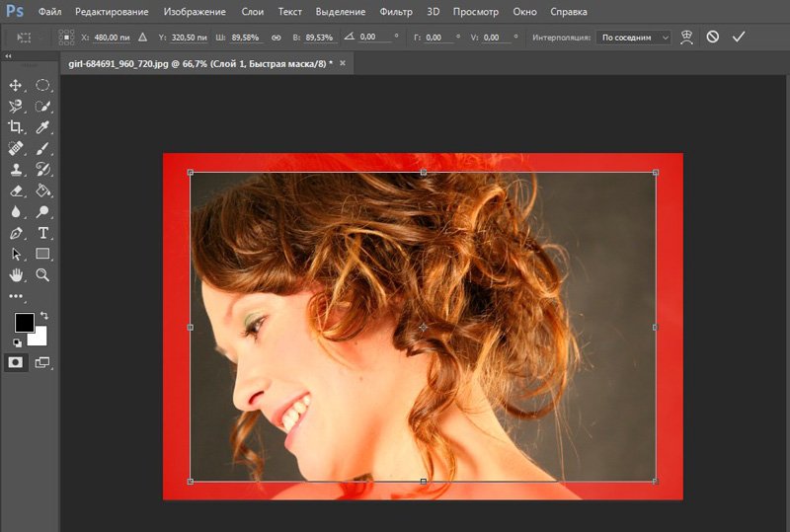Viewport: 790px width, 532px height.
Task: Open the Фильтр menu
Action: (x=396, y=12)
